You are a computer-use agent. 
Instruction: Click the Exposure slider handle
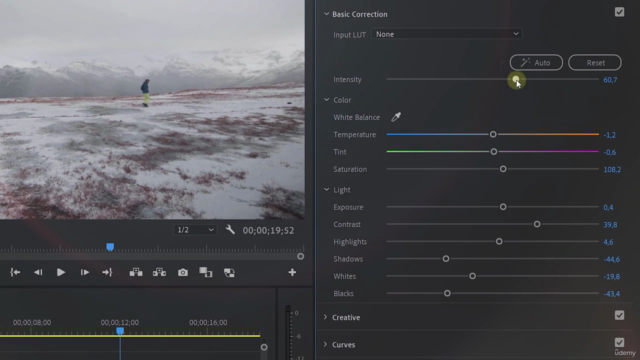[503, 207]
